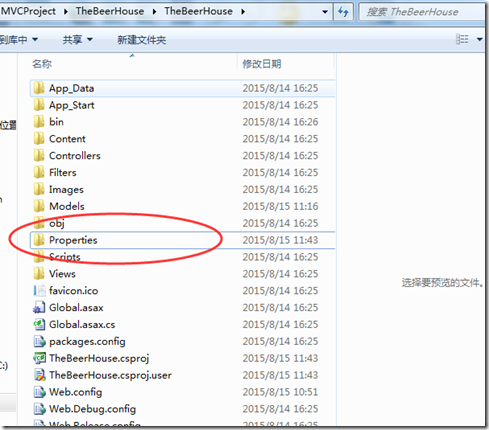Click the first TheBeerHouse breadcrumb segment

(x=110, y=11)
